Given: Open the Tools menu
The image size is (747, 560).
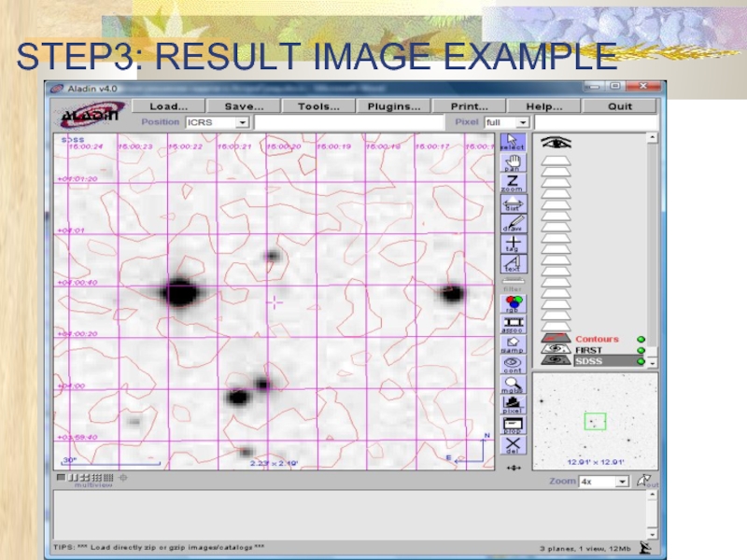Looking at the screenshot, I should tap(318, 106).
